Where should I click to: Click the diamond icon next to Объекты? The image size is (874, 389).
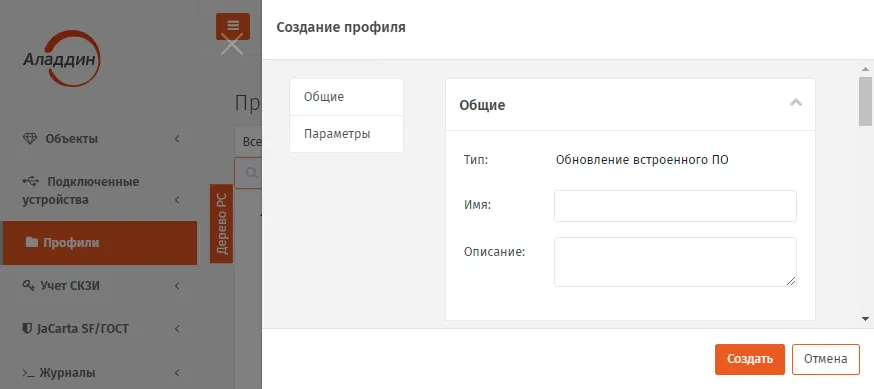[x=30, y=139]
